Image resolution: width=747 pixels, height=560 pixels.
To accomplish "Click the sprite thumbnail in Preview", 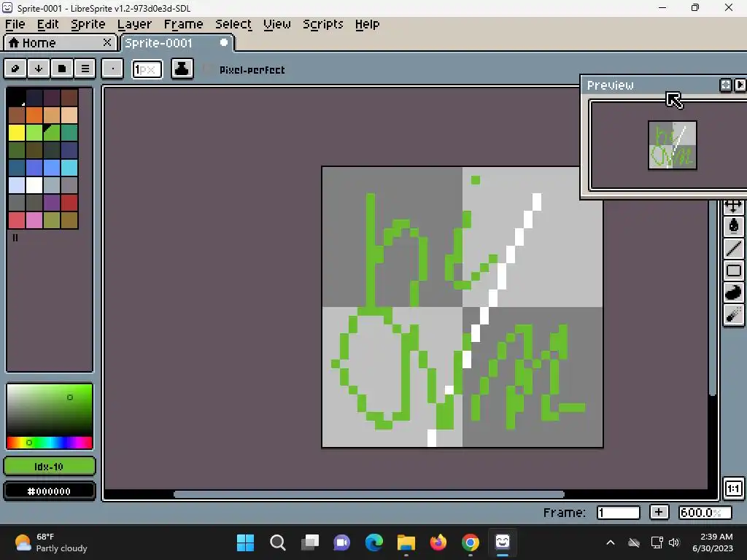I will tap(672, 145).
